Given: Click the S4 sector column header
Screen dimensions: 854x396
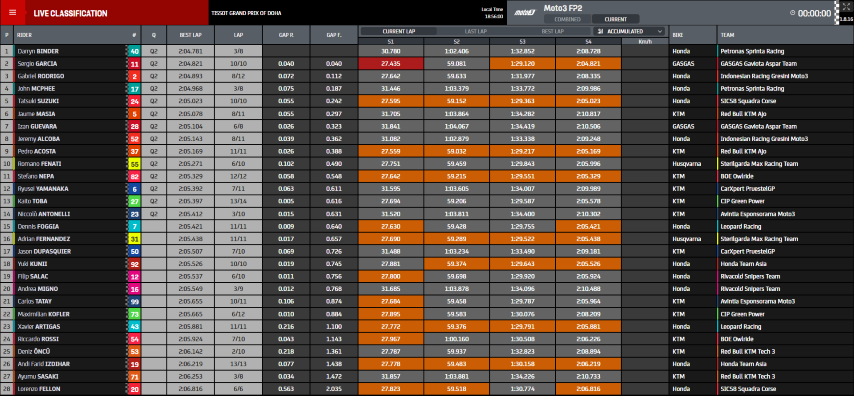Looking at the screenshot, I should tap(588, 41).
